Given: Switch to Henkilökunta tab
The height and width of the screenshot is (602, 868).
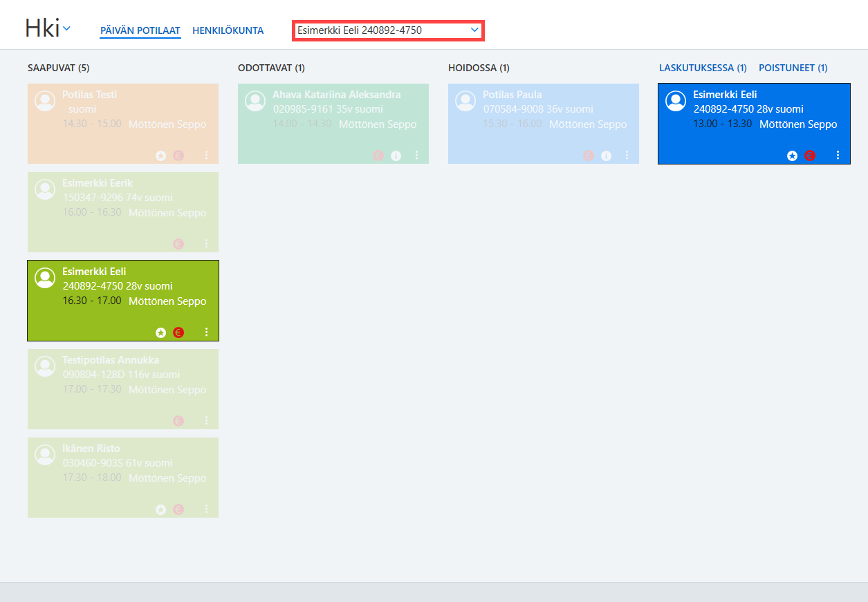Looking at the screenshot, I should [228, 30].
